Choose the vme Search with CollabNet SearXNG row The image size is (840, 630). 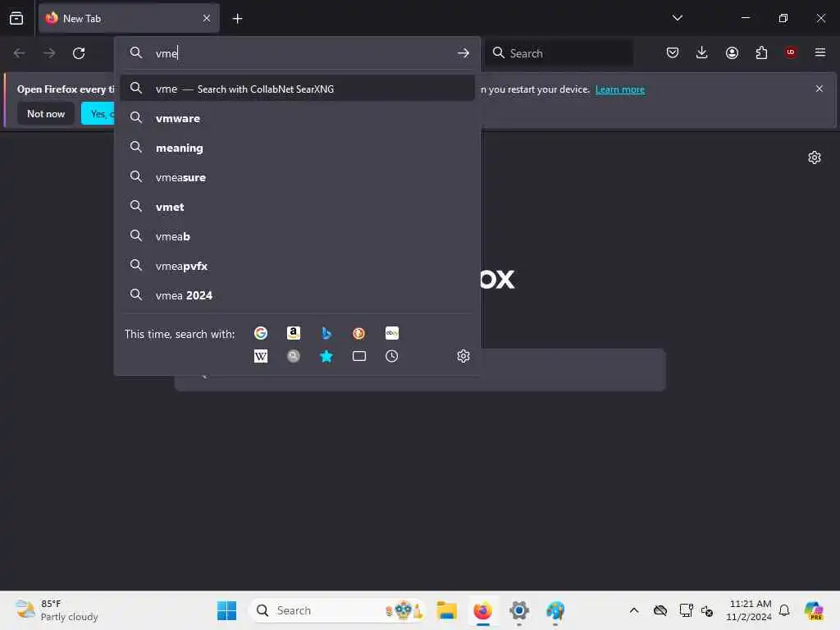pyautogui.click(x=297, y=89)
